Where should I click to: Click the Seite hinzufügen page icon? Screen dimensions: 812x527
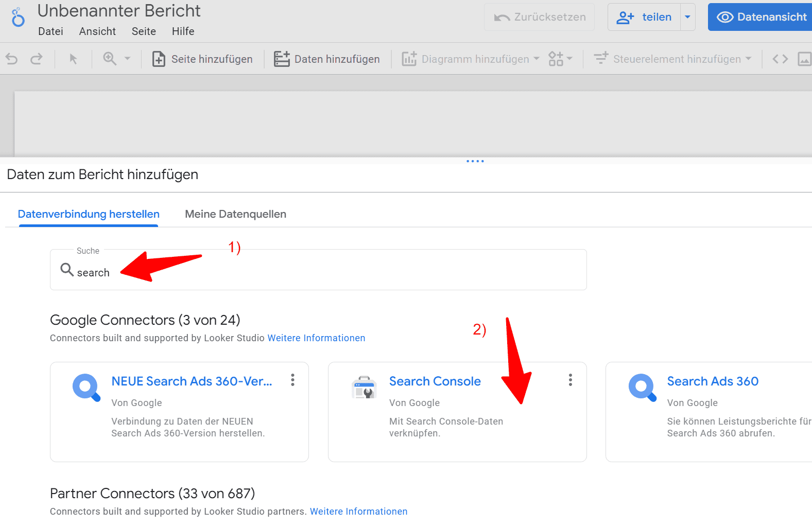(159, 59)
